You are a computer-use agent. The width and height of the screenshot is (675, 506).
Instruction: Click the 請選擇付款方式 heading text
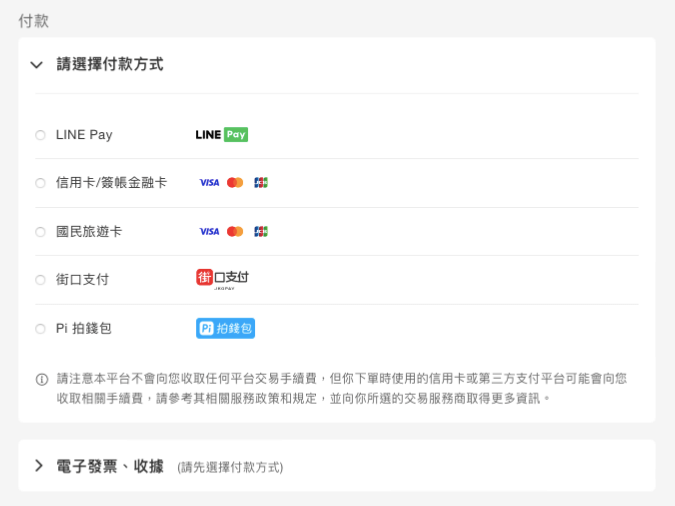pos(110,64)
